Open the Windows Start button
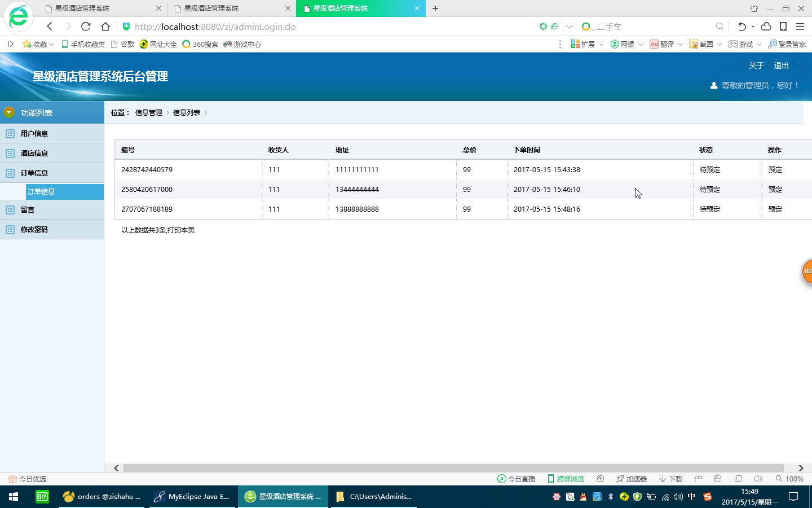812x508 pixels. (x=14, y=497)
